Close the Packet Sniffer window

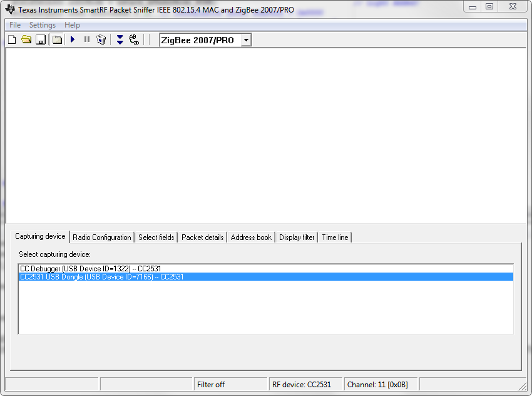tap(513, 7)
